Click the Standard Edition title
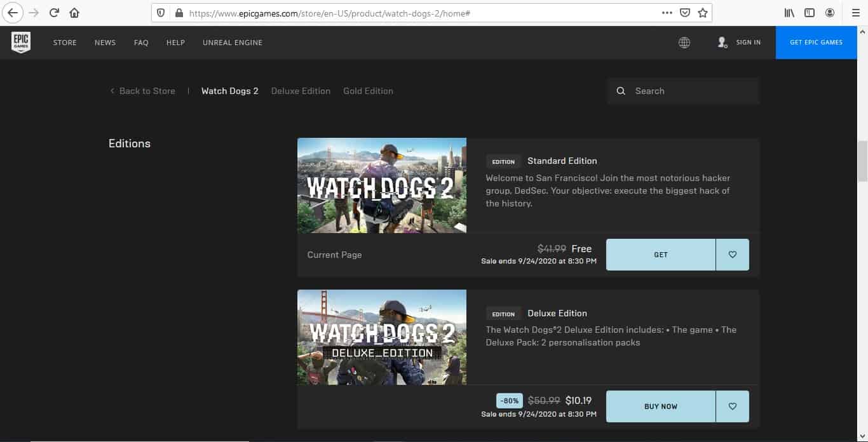 coord(562,161)
